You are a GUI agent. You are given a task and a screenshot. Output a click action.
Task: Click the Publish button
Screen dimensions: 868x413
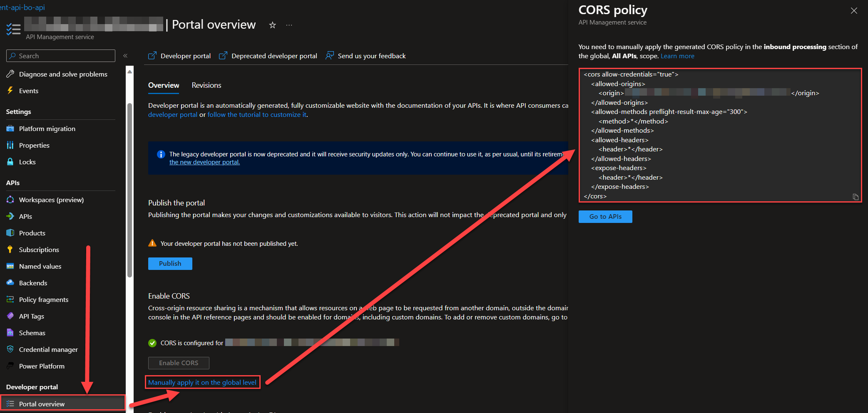click(170, 264)
